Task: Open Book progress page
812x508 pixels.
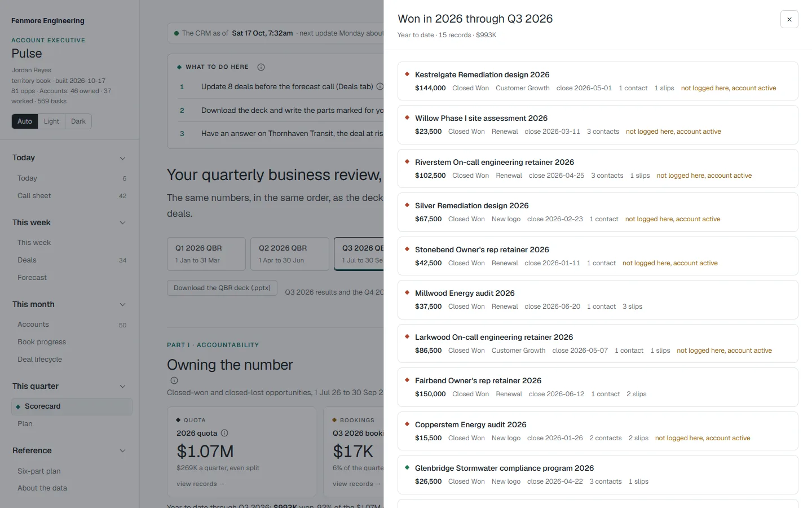Action: click(x=72, y=342)
